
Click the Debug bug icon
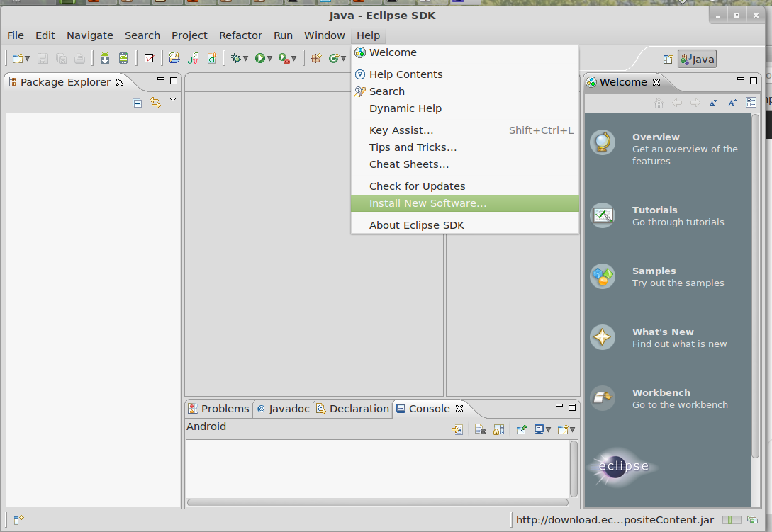236,59
